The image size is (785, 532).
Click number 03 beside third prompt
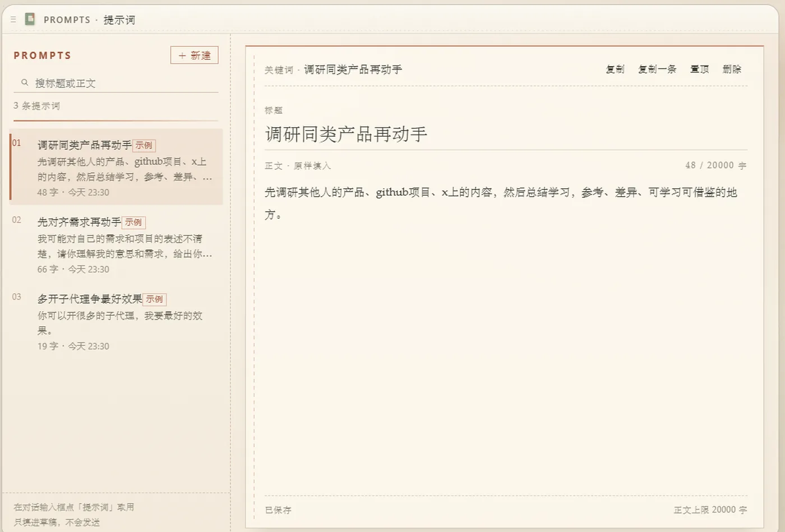[17, 297]
